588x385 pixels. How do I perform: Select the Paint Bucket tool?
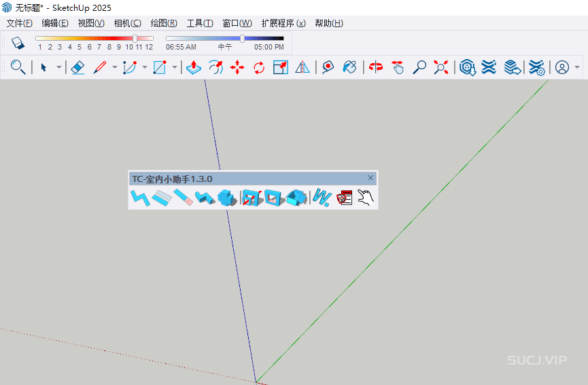click(x=349, y=67)
